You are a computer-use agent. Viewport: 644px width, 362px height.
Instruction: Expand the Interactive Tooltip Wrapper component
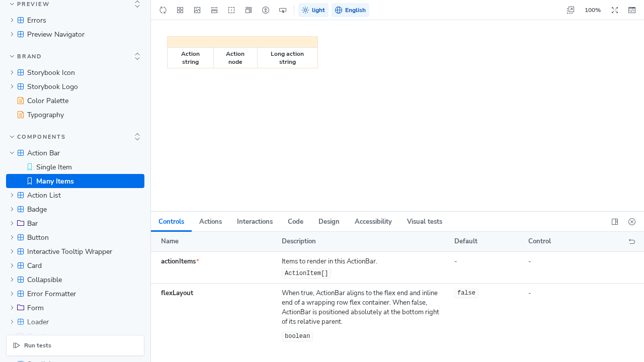click(x=75, y=251)
